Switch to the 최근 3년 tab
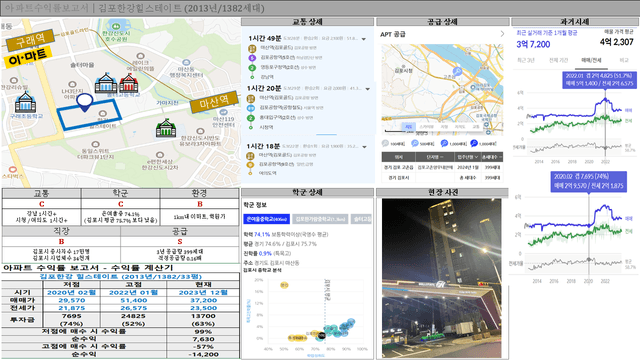This screenshot has width=640, height=360. pos(525,60)
